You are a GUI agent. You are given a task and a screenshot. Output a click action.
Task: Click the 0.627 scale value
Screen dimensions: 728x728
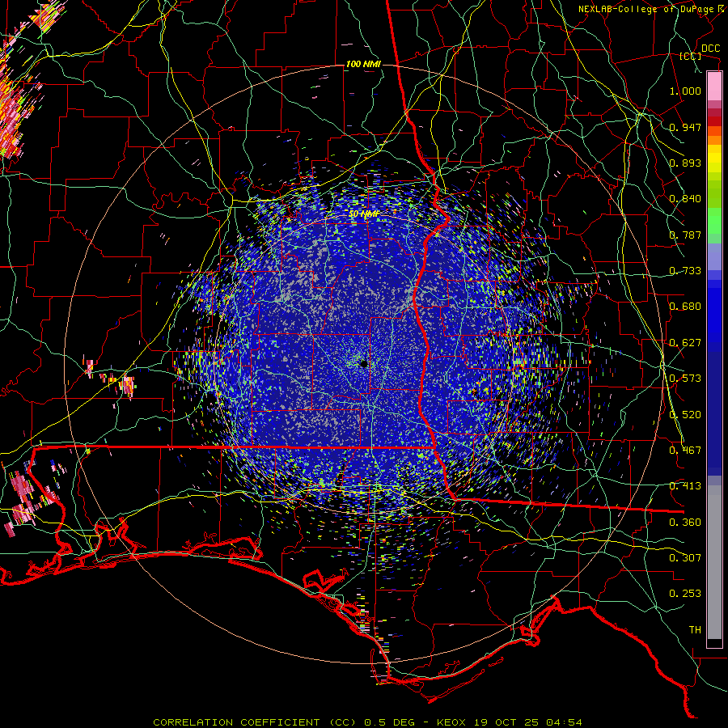point(685,343)
